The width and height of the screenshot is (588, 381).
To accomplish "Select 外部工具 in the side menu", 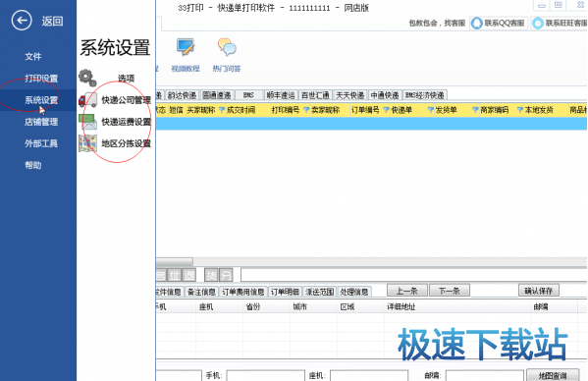I will tap(41, 143).
